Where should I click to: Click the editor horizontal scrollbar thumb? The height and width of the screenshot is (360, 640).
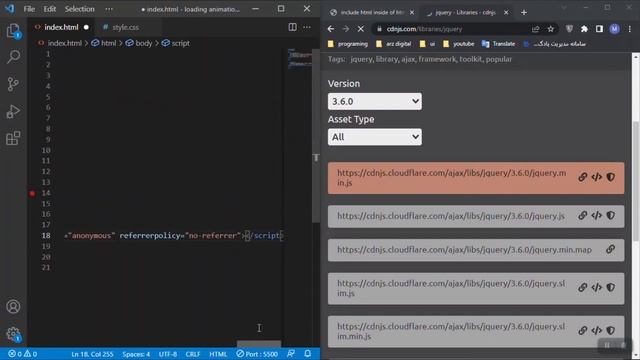[x=259, y=344]
